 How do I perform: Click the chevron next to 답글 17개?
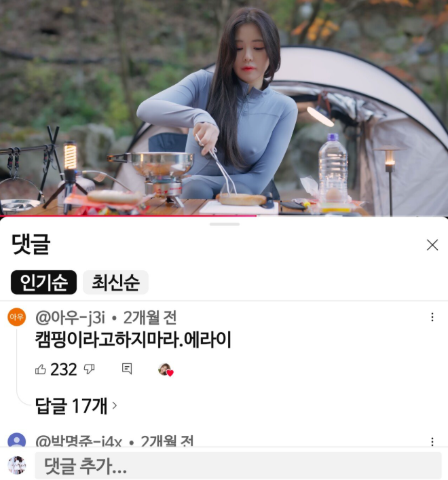coord(115,405)
